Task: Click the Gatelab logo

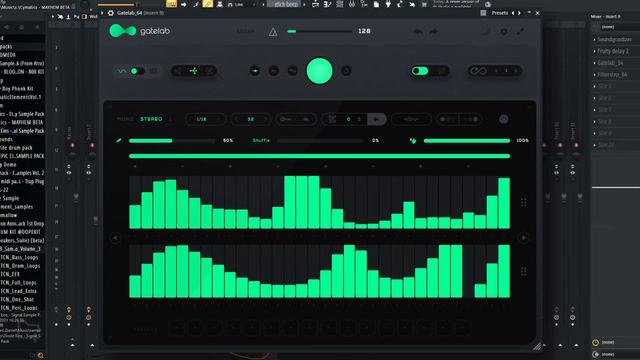Action: [139, 31]
